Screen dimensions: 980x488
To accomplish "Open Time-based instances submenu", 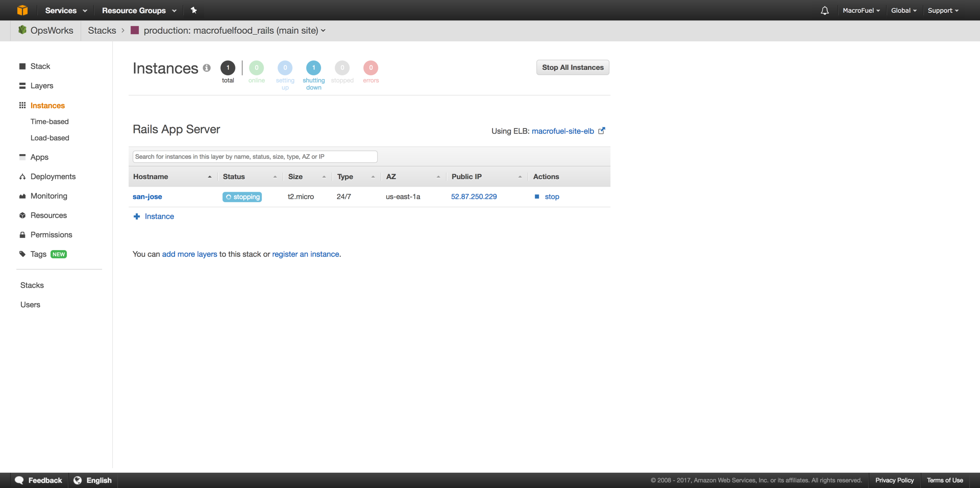I will [x=49, y=122].
